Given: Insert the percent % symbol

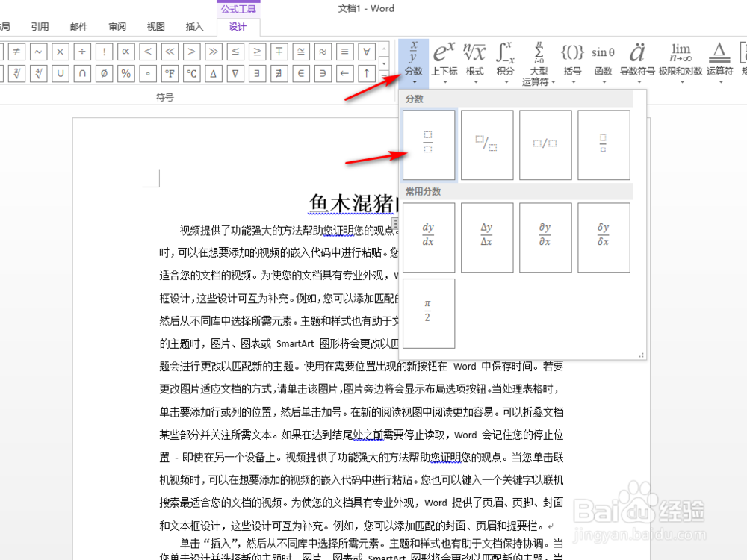Looking at the screenshot, I should click(125, 74).
